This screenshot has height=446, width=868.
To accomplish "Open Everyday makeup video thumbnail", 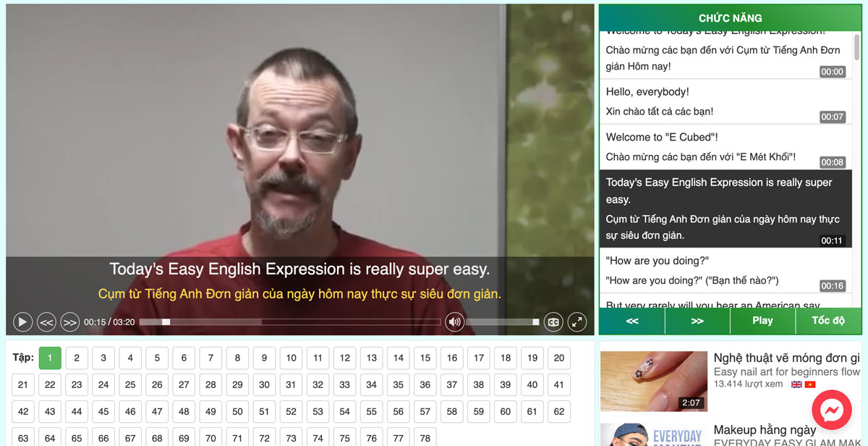I will [654, 434].
